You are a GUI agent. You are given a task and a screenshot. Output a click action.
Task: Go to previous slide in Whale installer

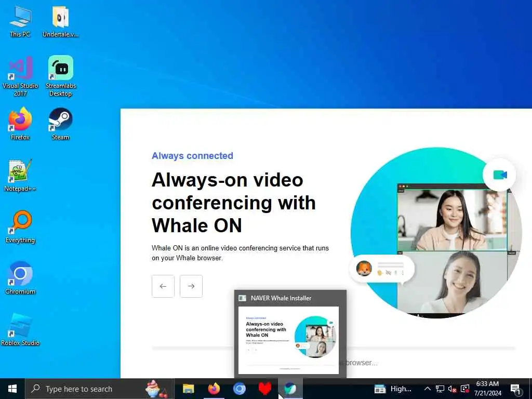(x=163, y=286)
